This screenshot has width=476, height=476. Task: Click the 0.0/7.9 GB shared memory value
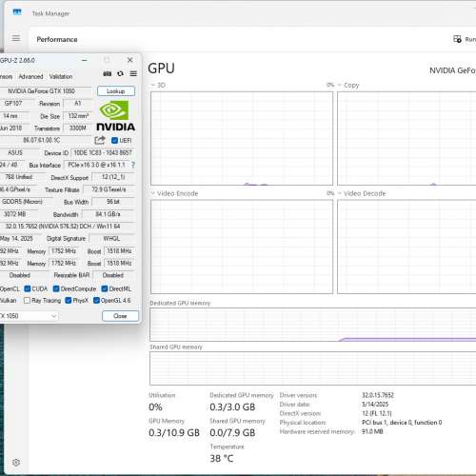click(232, 432)
